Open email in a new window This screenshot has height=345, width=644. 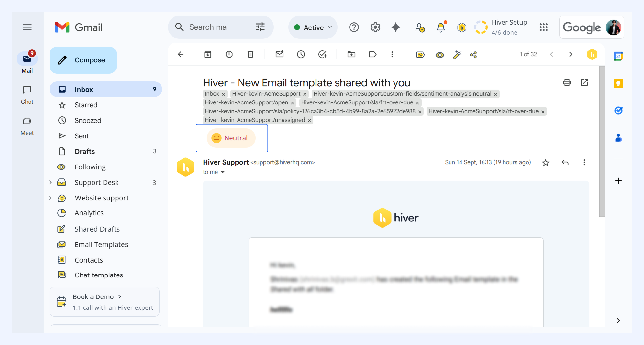pos(584,82)
